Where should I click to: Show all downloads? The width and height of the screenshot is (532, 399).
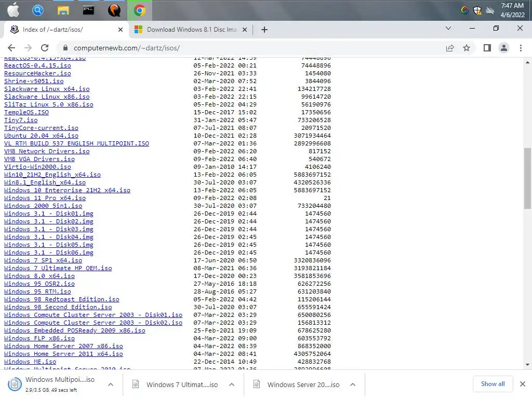[493, 384]
